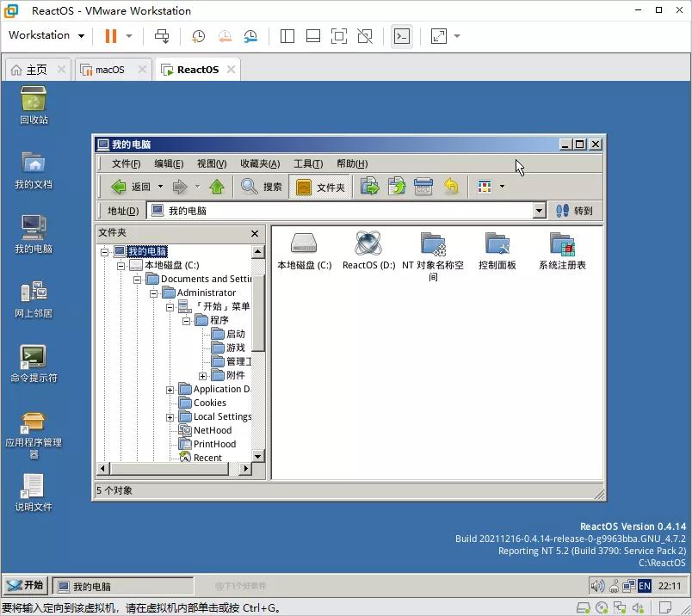Image resolution: width=692 pixels, height=616 pixels.
Task: Click the volume speaker icon in the tray
Action: point(598,586)
